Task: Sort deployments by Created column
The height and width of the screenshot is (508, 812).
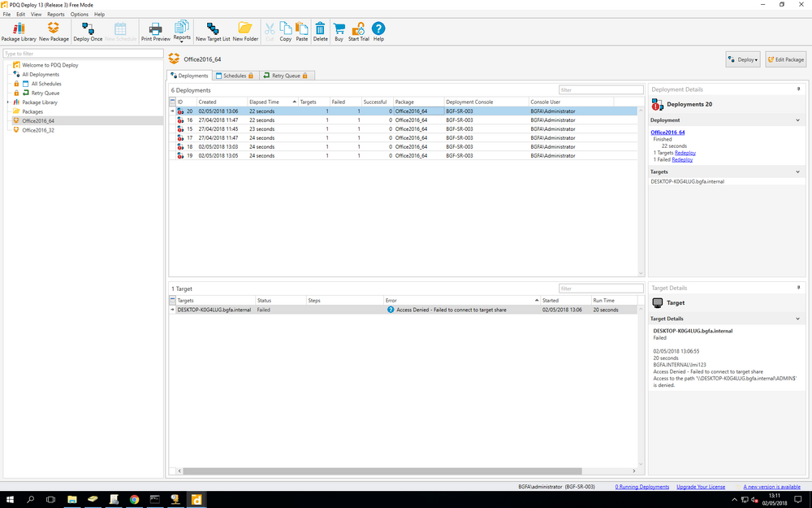Action: pos(222,102)
